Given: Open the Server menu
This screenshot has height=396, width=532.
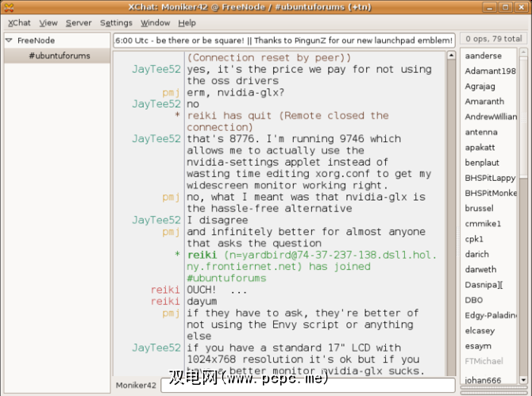Looking at the screenshot, I should coord(79,23).
